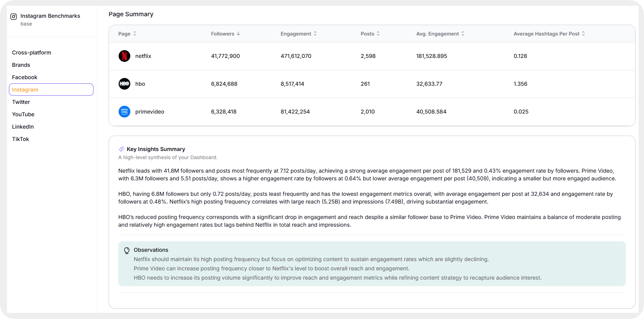This screenshot has width=644, height=319.
Task: Click the lightbulb icon beside Observations
Action: (x=127, y=250)
